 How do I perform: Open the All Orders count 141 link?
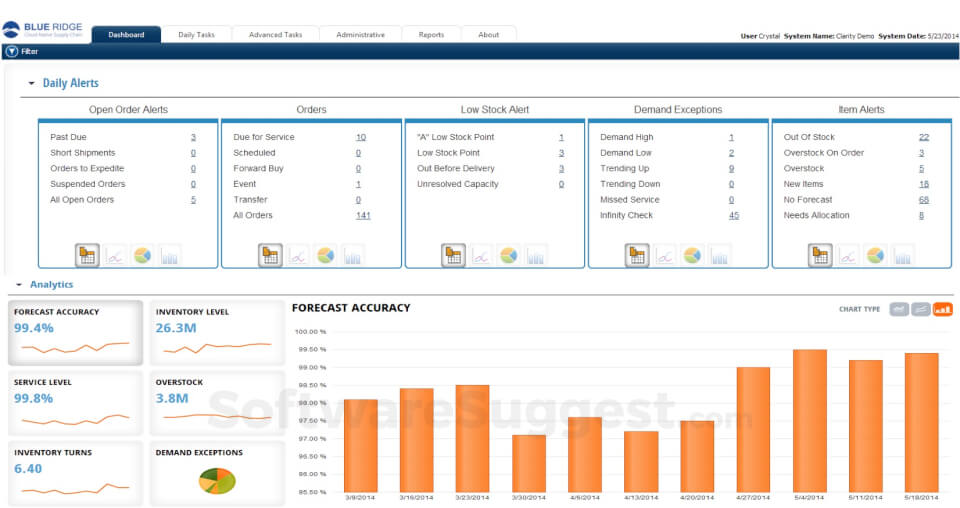pyautogui.click(x=363, y=215)
